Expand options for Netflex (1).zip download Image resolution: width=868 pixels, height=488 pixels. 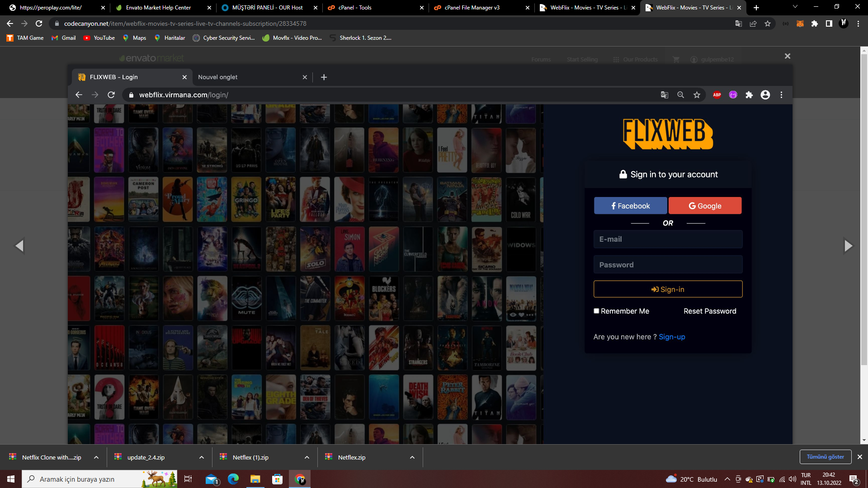tap(307, 457)
